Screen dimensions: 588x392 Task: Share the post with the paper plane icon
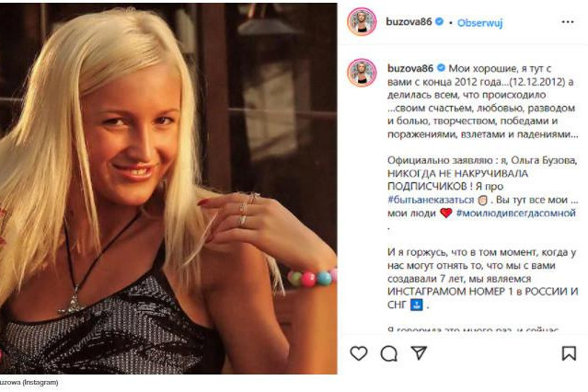[x=419, y=353]
